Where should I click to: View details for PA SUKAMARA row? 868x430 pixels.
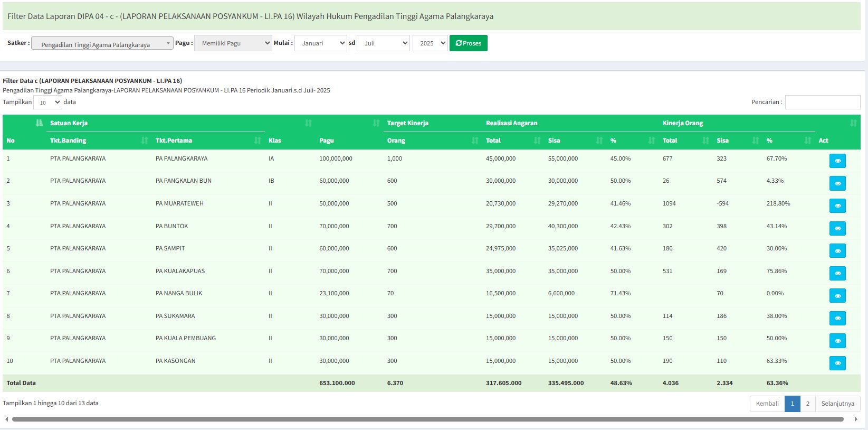coord(837,318)
